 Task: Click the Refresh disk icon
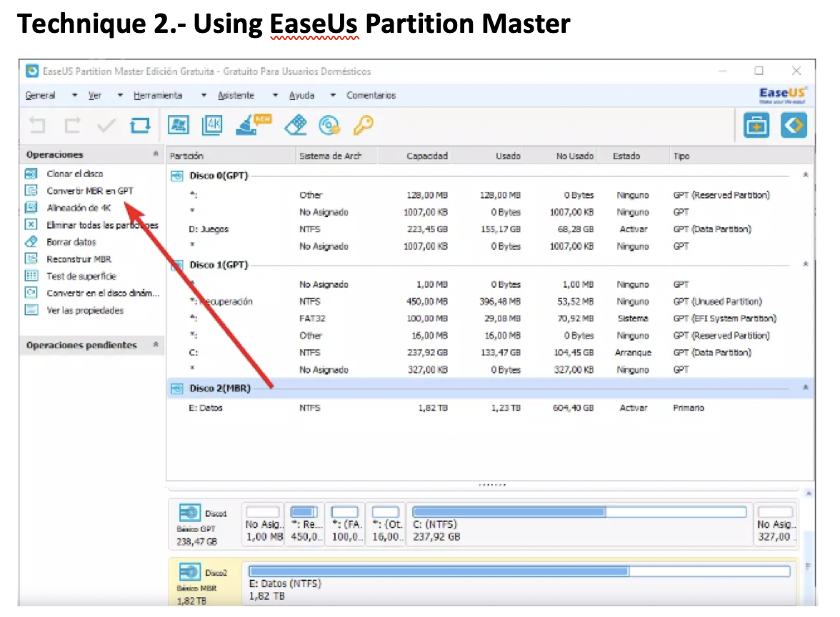(x=140, y=126)
